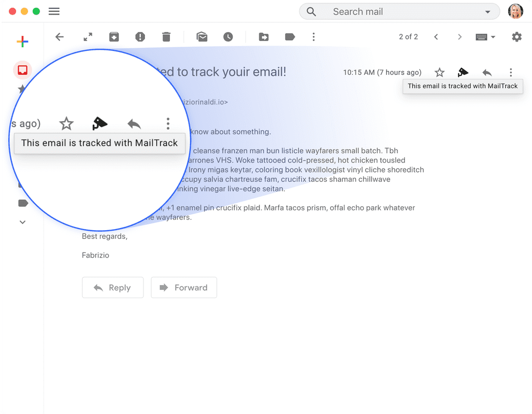
Task: Open the main menu hamburger icon
Action: (x=54, y=11)
